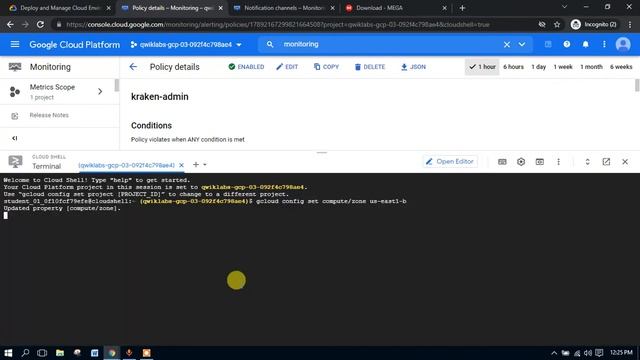Add a new Cloud Shell tab
The width and height of the screenshot is (640, 360).
pyautogui.click(x=196, y=164)
